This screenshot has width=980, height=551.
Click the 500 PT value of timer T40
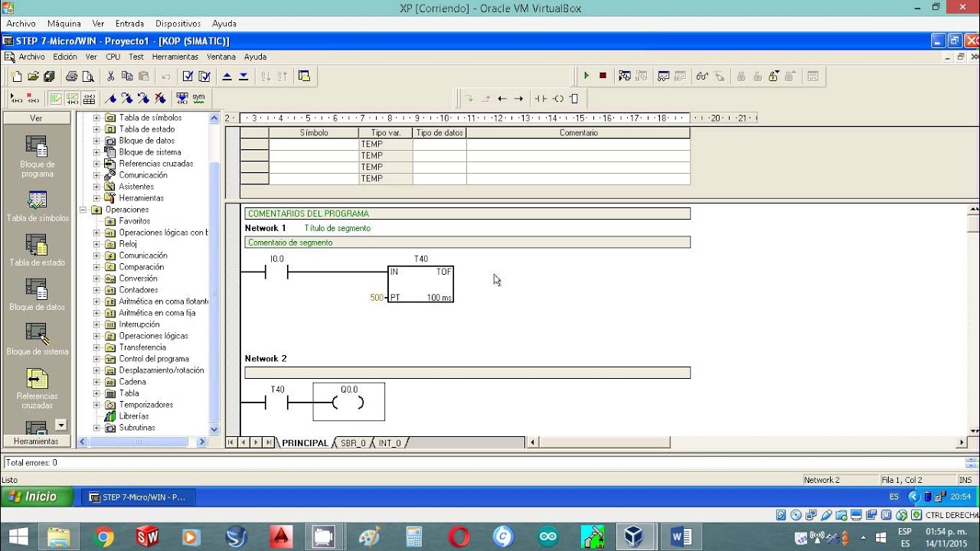[377, 298]
